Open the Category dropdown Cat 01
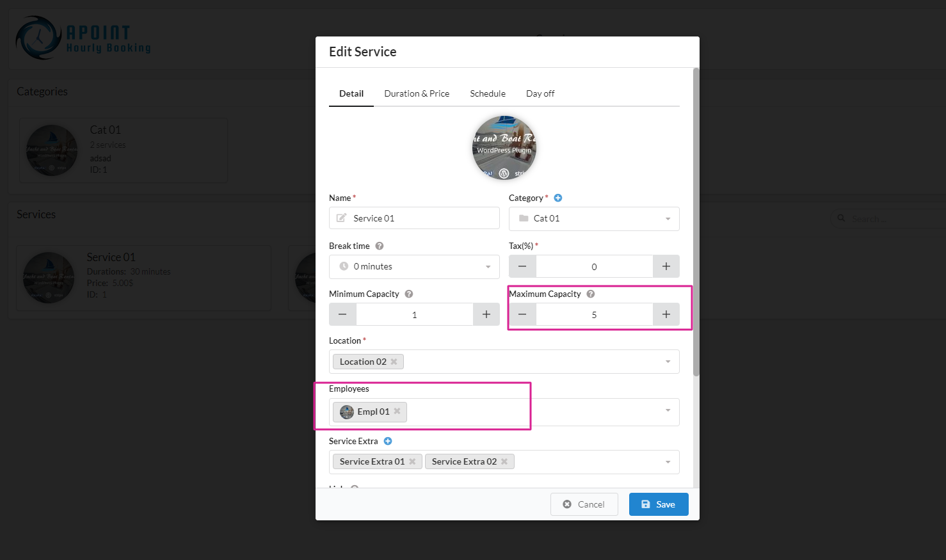Screen dimensions: 946x560 pyautogui.click(x=594, y=218)
